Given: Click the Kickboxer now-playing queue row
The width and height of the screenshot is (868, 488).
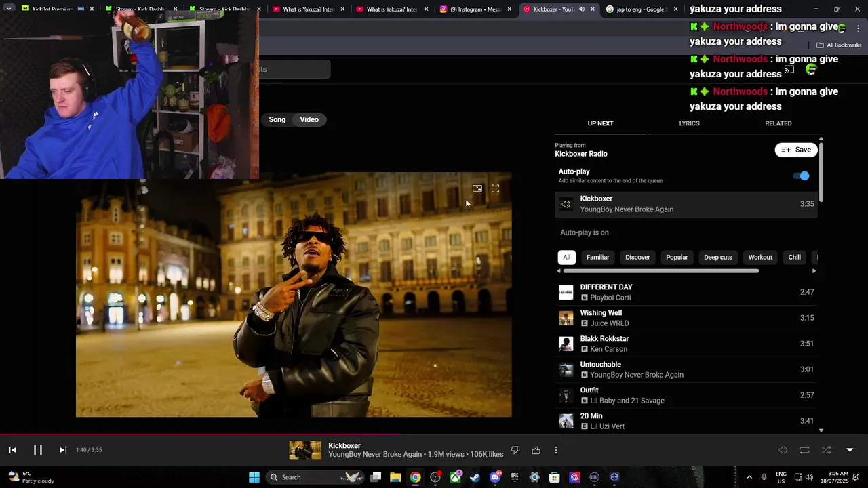Looking at the screenshot, I should 686,204.
